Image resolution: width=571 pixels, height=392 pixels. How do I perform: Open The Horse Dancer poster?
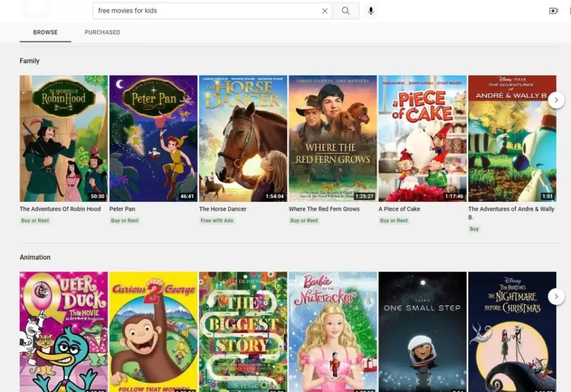(243, 138)
